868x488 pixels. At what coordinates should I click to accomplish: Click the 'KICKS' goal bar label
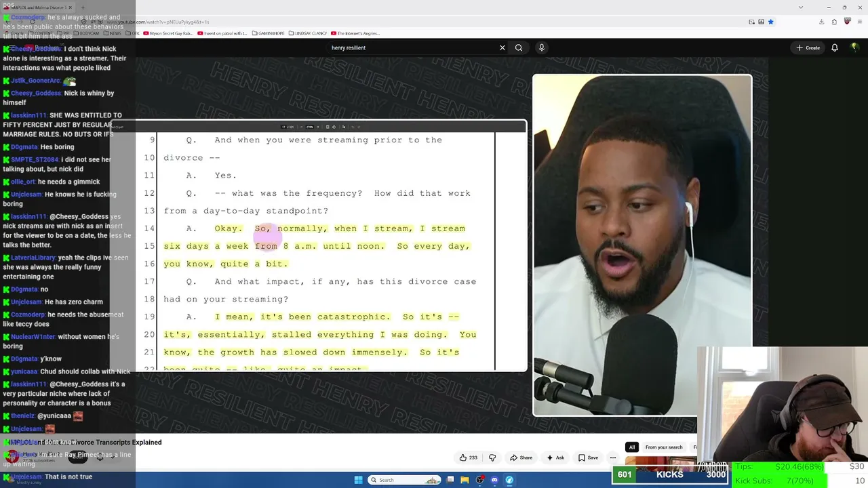[669, 474]
